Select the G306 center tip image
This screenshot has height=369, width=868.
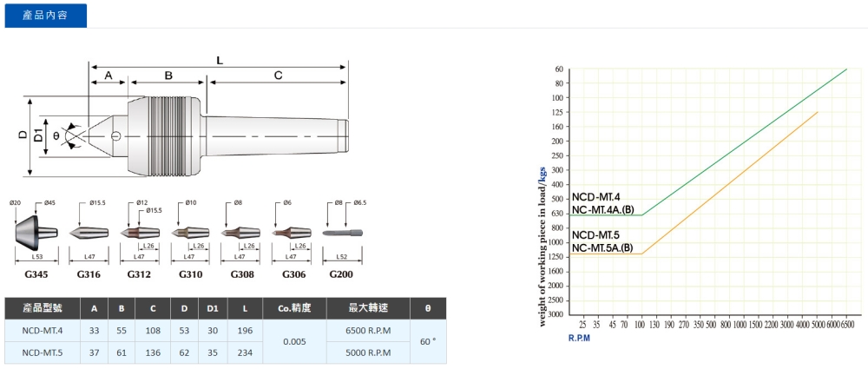292,233
